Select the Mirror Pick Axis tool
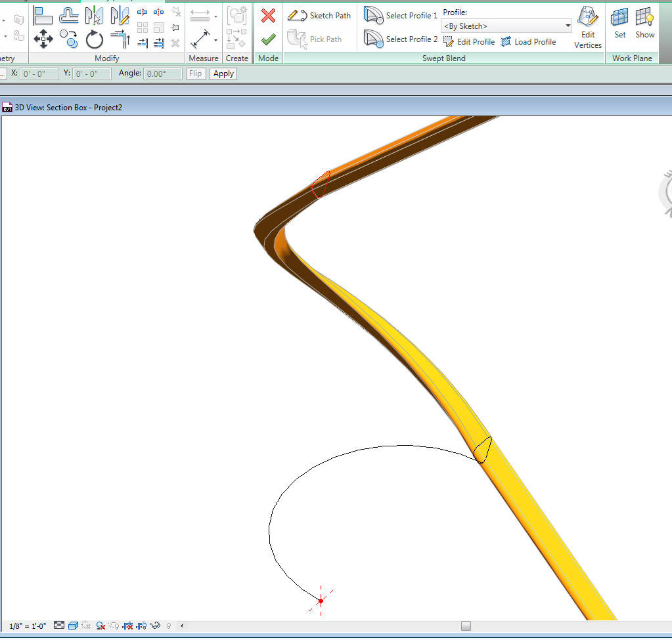The height and width of the screenshot is (642, 672). [95, 14]
